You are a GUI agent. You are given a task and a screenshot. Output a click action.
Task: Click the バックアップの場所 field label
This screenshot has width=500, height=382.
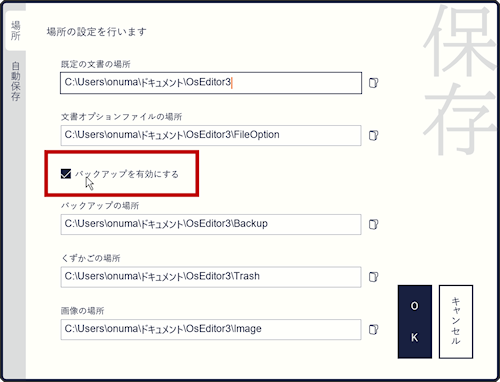(x=100, y=206)
